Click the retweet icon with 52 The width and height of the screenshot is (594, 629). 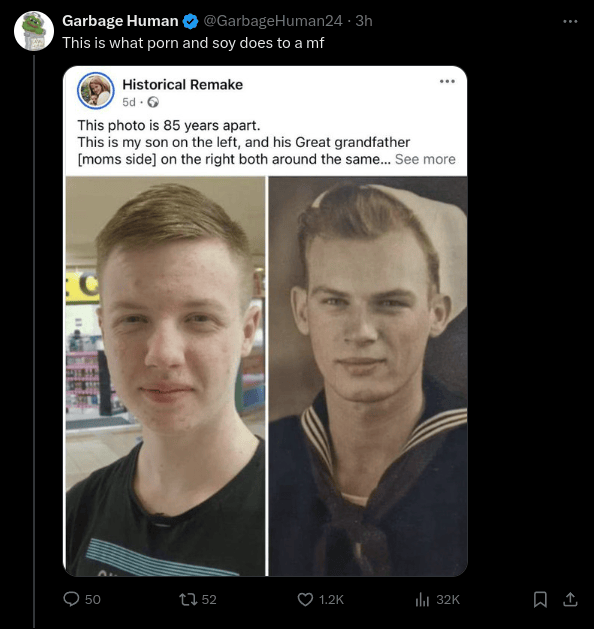pyautogui.click(x=188, y=599)
